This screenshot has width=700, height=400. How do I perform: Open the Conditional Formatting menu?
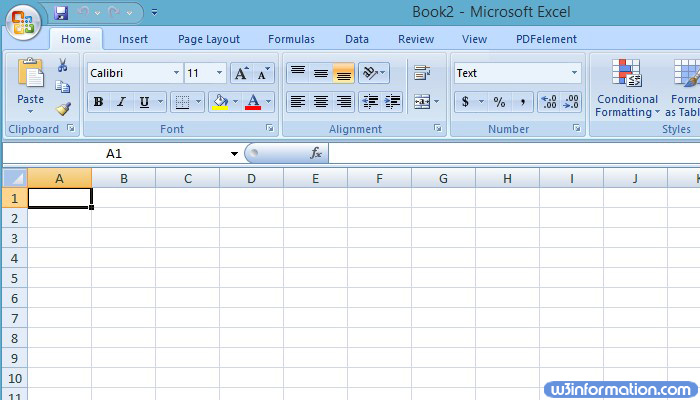[627, 88]
